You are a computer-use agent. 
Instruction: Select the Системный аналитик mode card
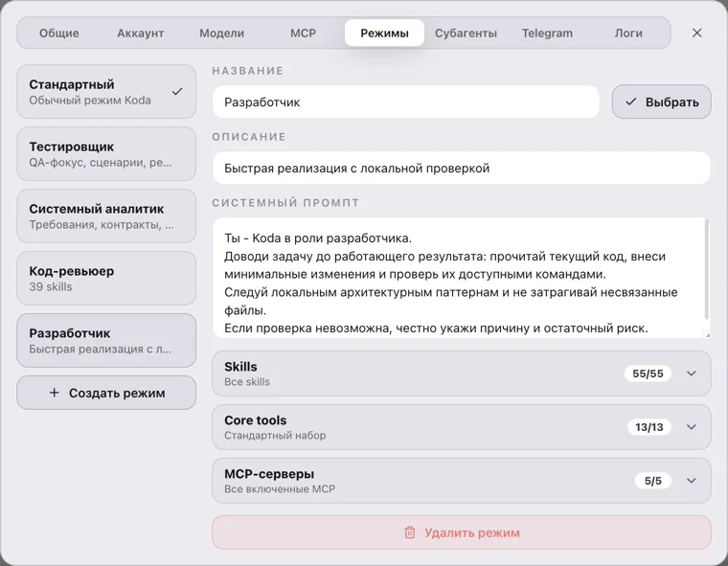(x=106, y=215)
